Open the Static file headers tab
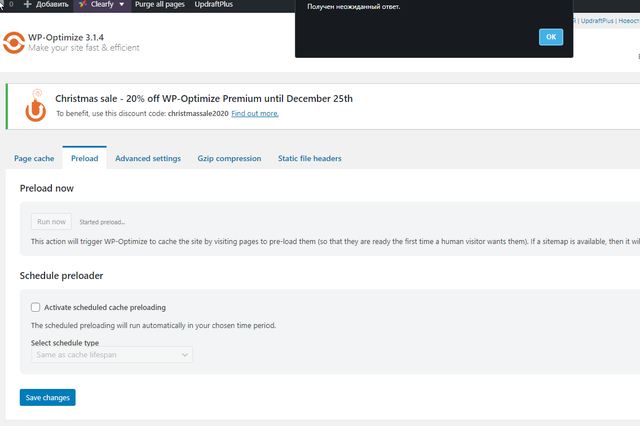 click(x=309, y=158)
